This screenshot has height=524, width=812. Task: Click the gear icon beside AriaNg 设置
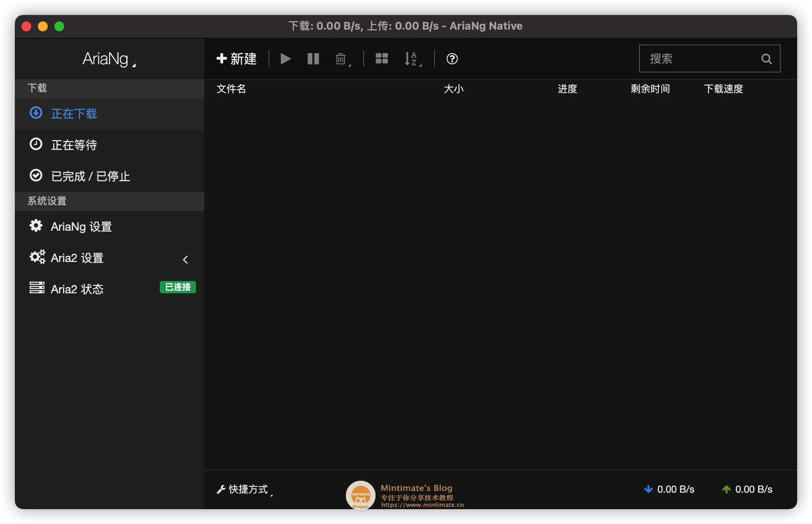coord(36,226)
